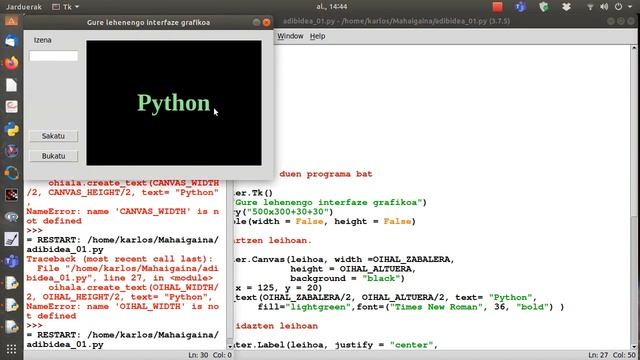Click 'ohiala.create_text(CANVAS_WIDTH' shell line
This screenshot has height=360, width=640.
pos(133,183)
